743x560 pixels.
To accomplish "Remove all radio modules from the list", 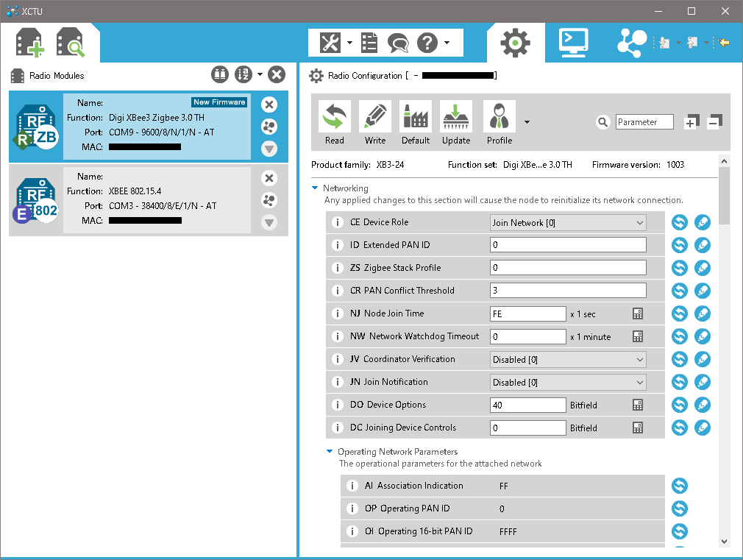I will [277, 74].
